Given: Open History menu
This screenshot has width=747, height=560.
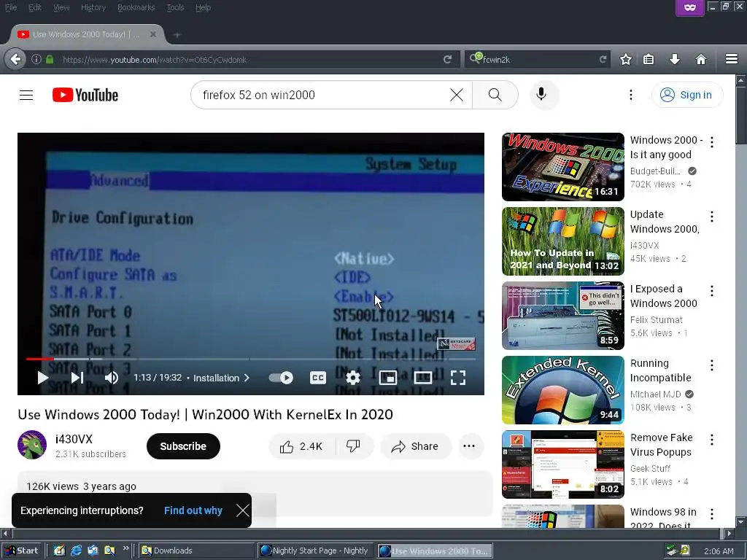Looking at the screenshot, I should (x=93, y=7).
